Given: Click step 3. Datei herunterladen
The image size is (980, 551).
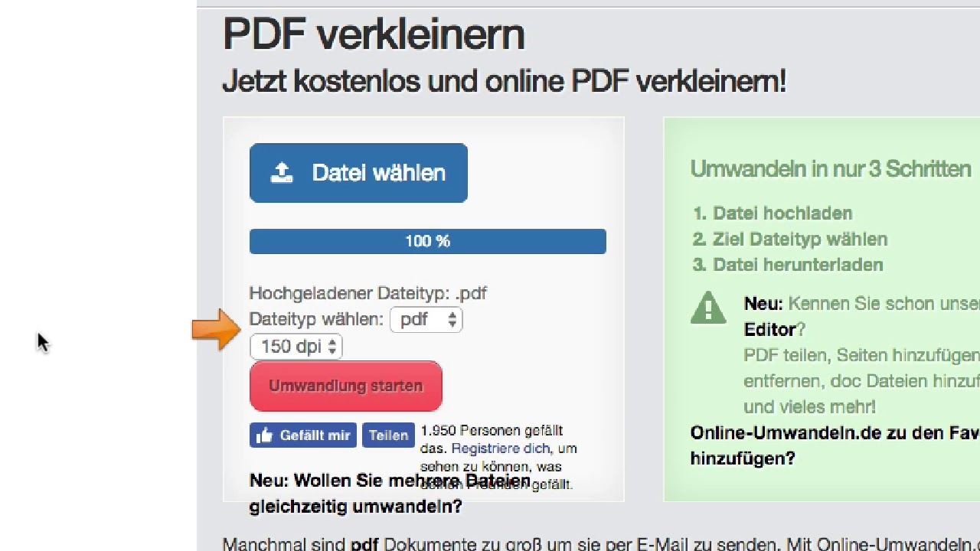Looking at the screenshot, I should (788, 265).
